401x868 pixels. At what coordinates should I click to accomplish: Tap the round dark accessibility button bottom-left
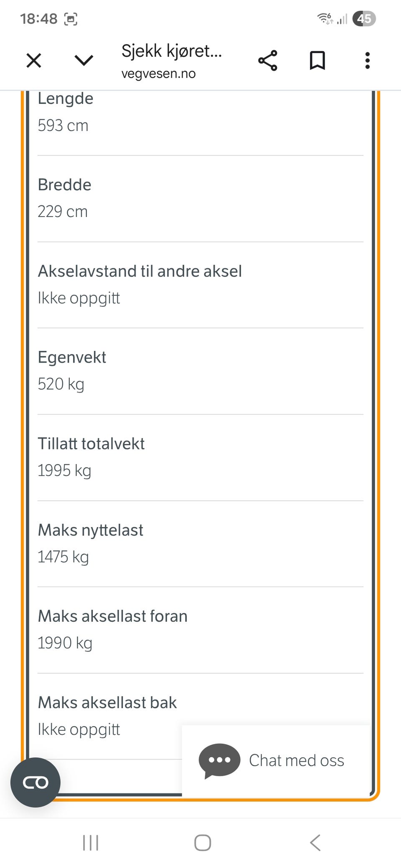coord(36,782)
